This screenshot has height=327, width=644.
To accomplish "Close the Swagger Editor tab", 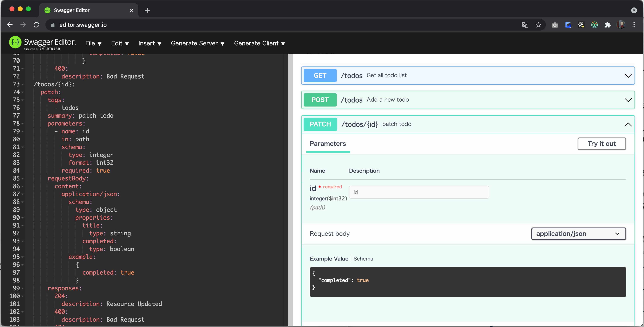I will pos(131,10).
